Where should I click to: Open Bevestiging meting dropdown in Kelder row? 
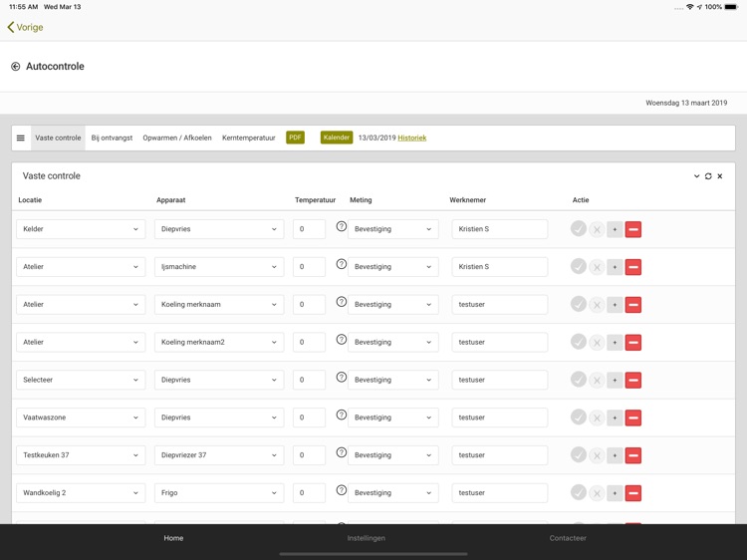393,229
